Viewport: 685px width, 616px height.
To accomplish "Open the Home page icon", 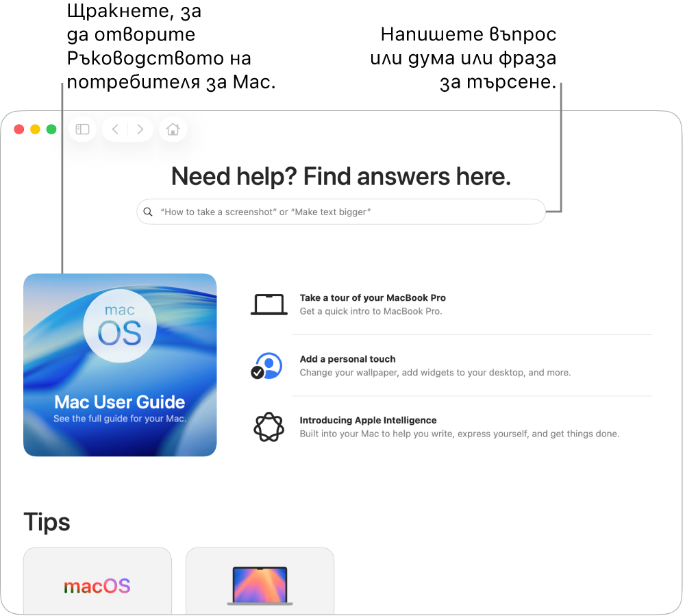I will click(173, 130).
